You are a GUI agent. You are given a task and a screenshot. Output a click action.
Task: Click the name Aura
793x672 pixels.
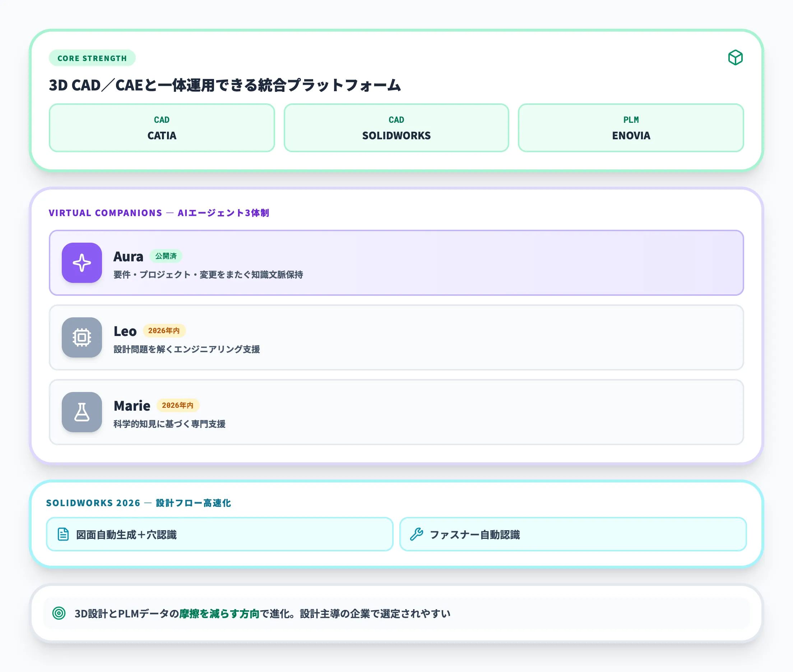coord(129,257)
